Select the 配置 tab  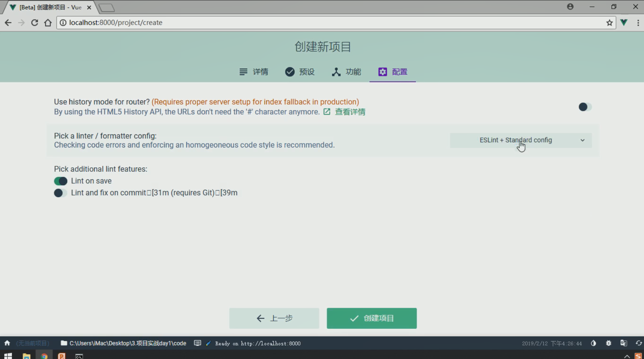click(392, 72)
